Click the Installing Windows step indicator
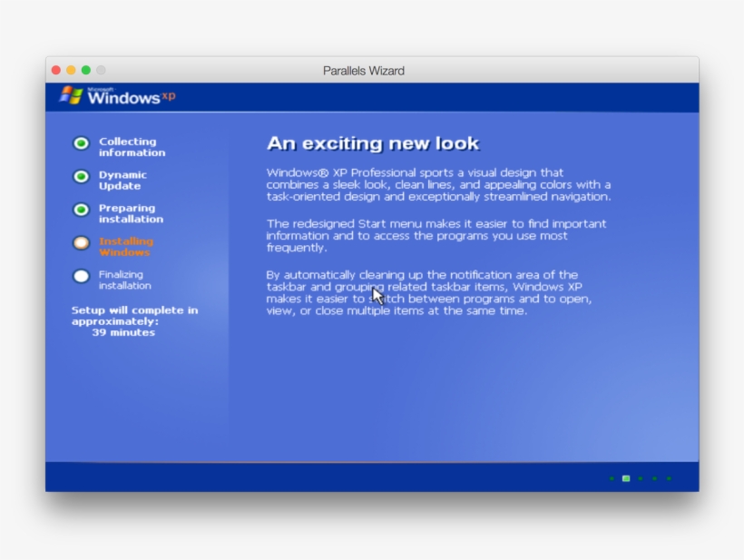Image resolution: width=744 pixels, height=560 pixels. point(81,243)
